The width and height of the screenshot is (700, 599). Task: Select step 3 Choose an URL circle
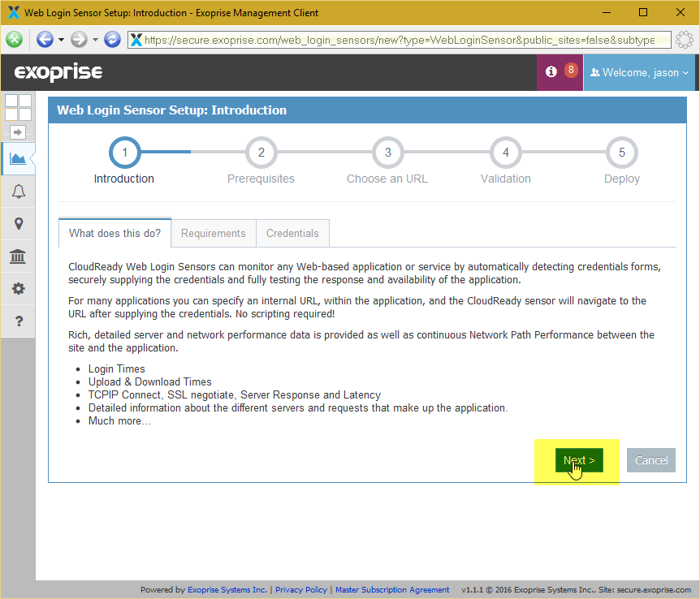tap(388, 153)
